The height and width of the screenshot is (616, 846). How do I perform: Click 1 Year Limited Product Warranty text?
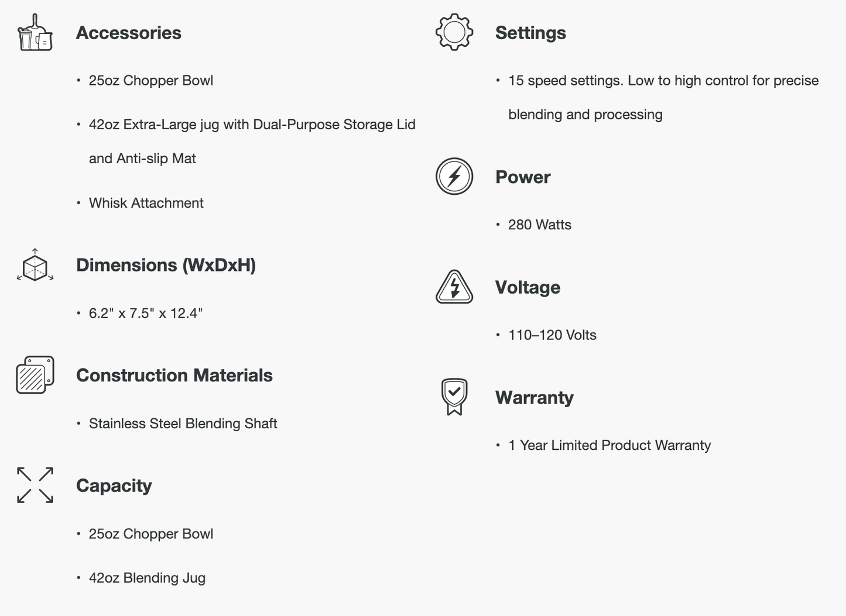click(609, 445)
